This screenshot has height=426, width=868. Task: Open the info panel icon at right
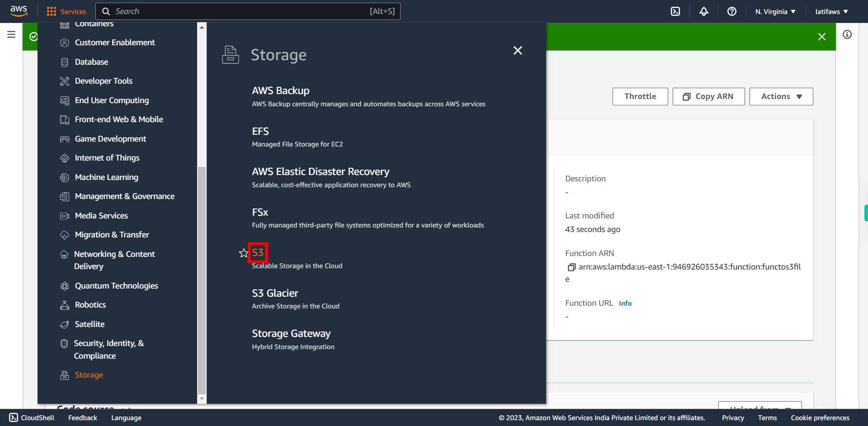pyautogui.click(x=847, y=34)
